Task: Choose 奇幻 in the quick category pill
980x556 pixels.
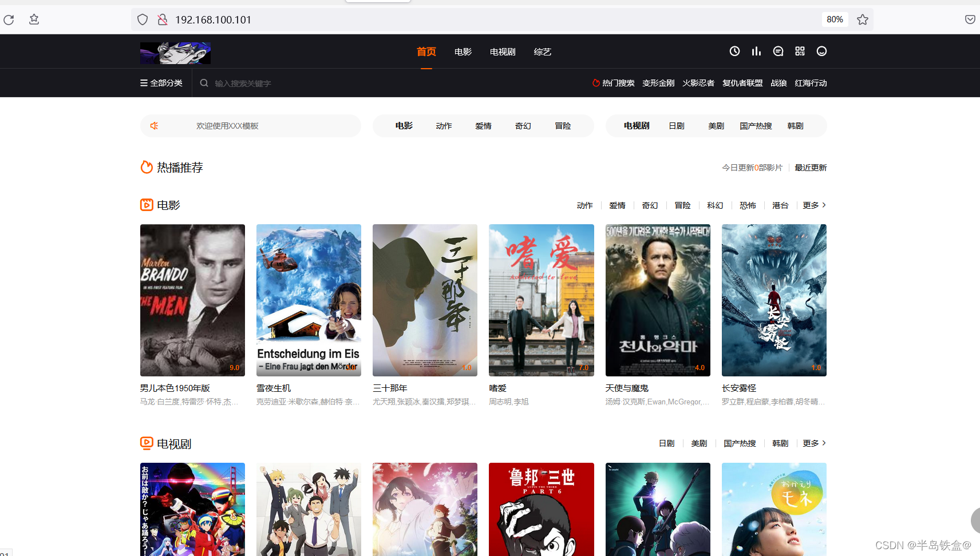Action: 523,126
